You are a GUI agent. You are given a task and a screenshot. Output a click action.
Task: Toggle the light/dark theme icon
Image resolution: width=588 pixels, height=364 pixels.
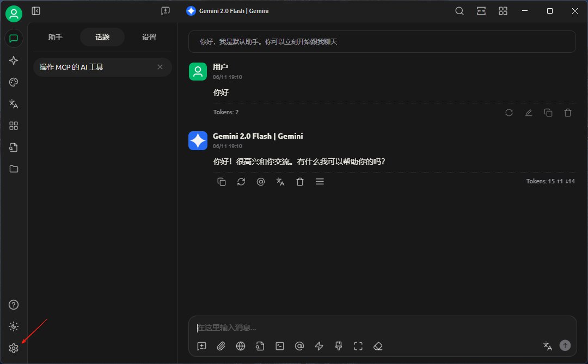click(x=14, y=326)
